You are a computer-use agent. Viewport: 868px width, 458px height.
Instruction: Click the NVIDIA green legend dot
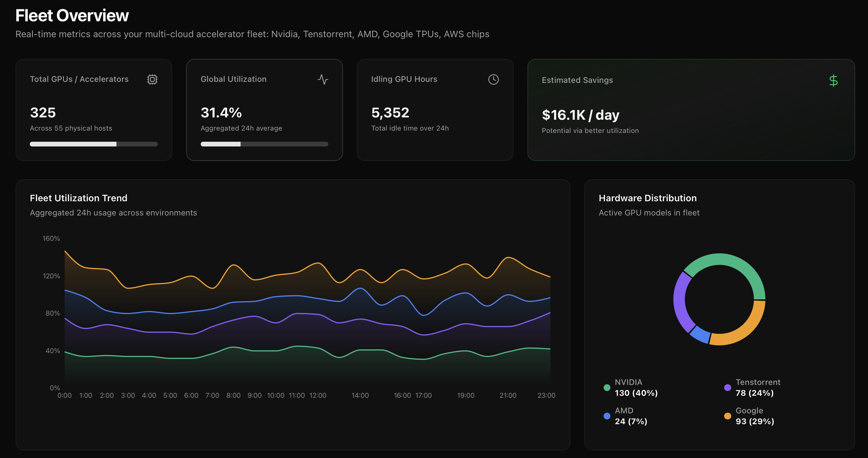(x=607, y=388)
